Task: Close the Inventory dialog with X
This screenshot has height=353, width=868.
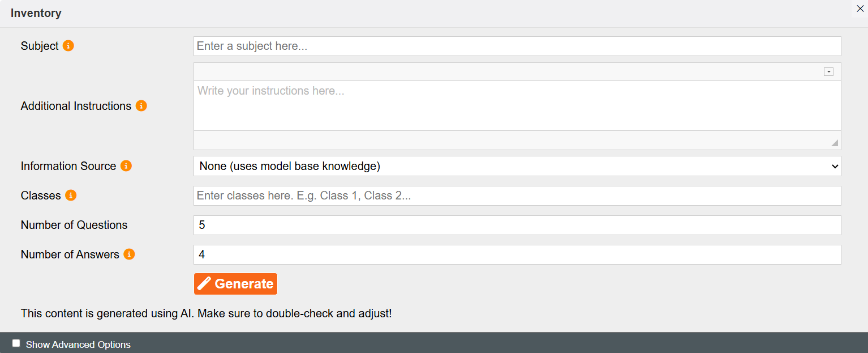Action: point(860,8)
